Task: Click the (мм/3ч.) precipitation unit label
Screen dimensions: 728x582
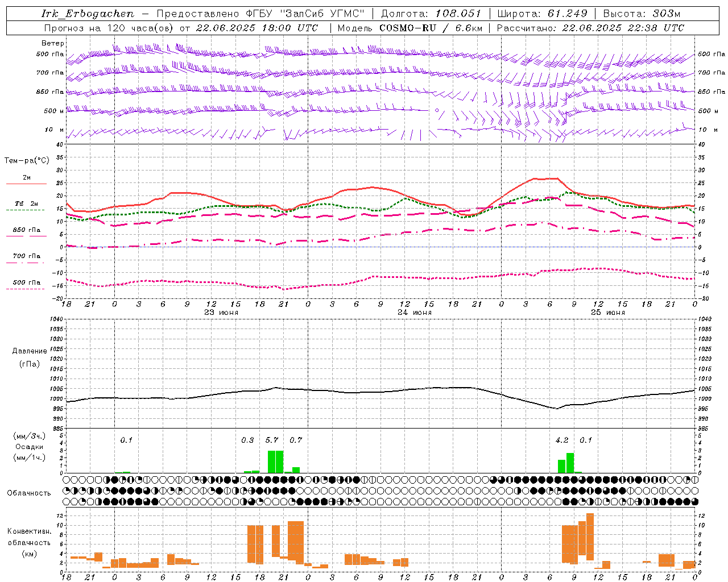Action: [x=30, y=436]
